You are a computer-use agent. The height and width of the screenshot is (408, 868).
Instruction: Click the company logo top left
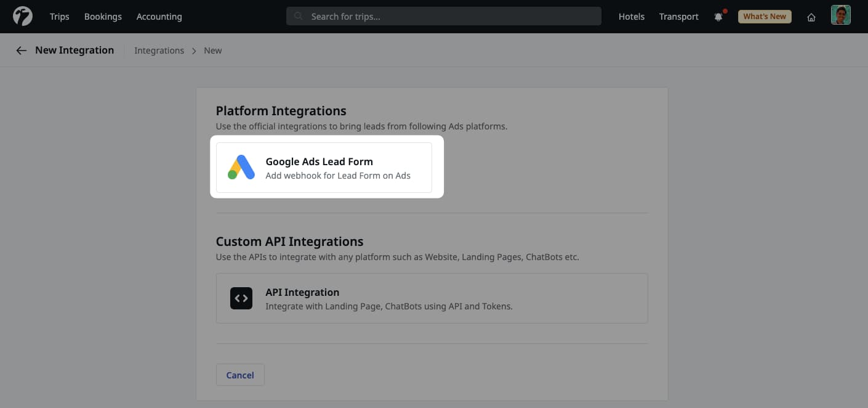point(22,16)
